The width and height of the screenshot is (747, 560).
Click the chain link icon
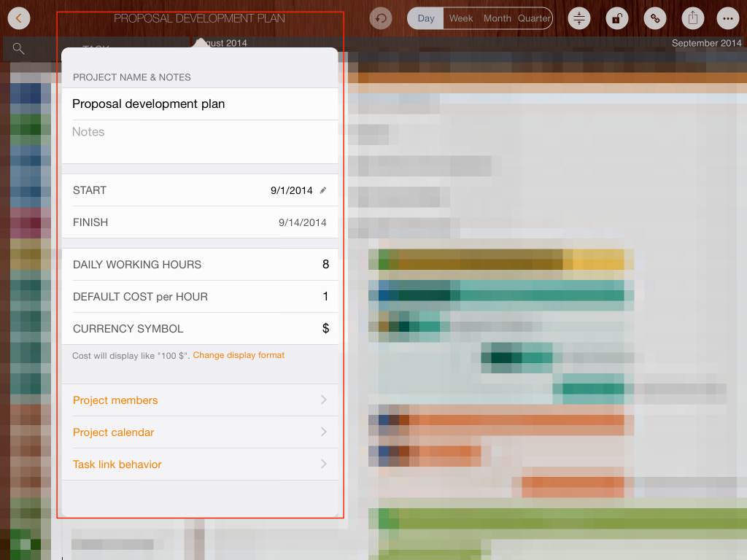pos(655,18)
